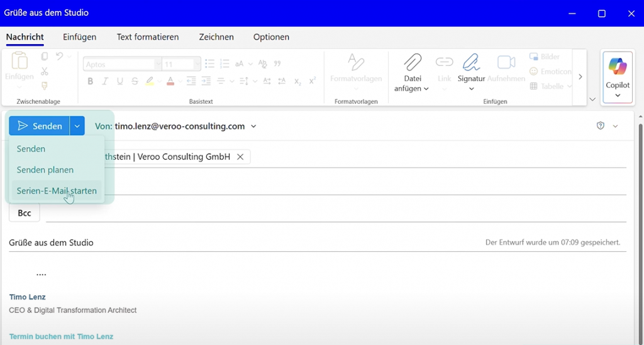
Task: Open the Von sender address dropdown
Action: [x=253, y=126]
